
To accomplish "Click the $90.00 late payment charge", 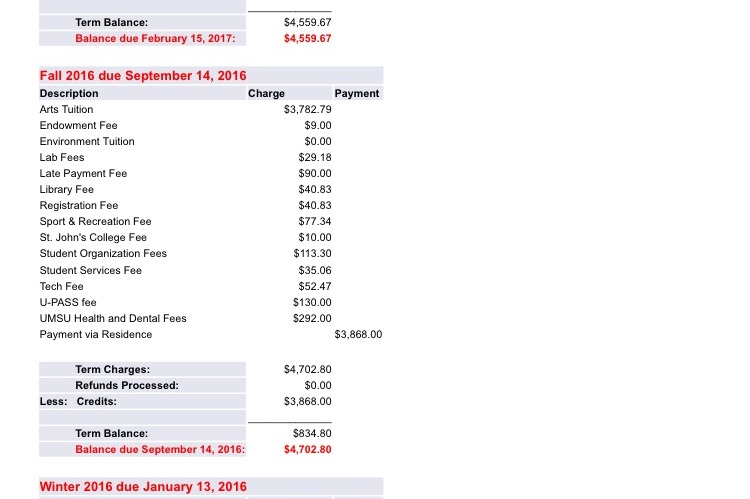I will coord(315,173).
